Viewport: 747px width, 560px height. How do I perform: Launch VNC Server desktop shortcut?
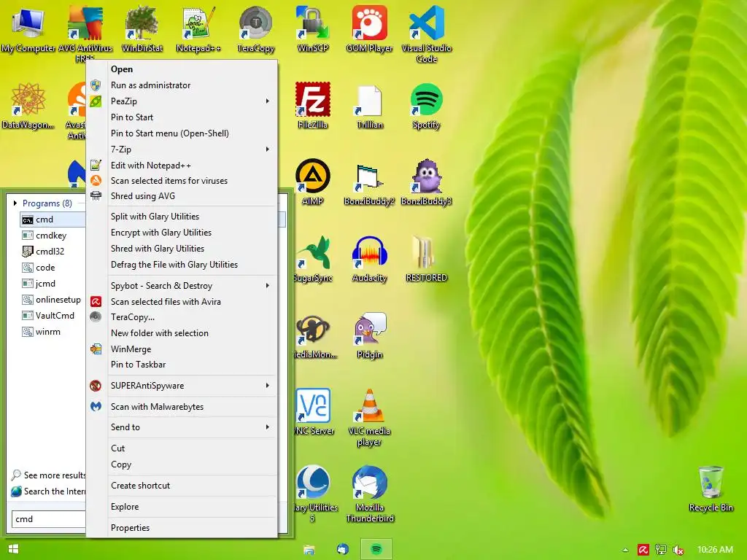coord(314,412)
